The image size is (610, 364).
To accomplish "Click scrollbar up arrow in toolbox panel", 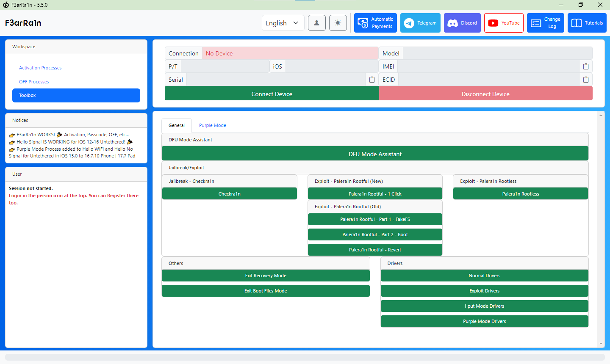I will coord(601,115).
